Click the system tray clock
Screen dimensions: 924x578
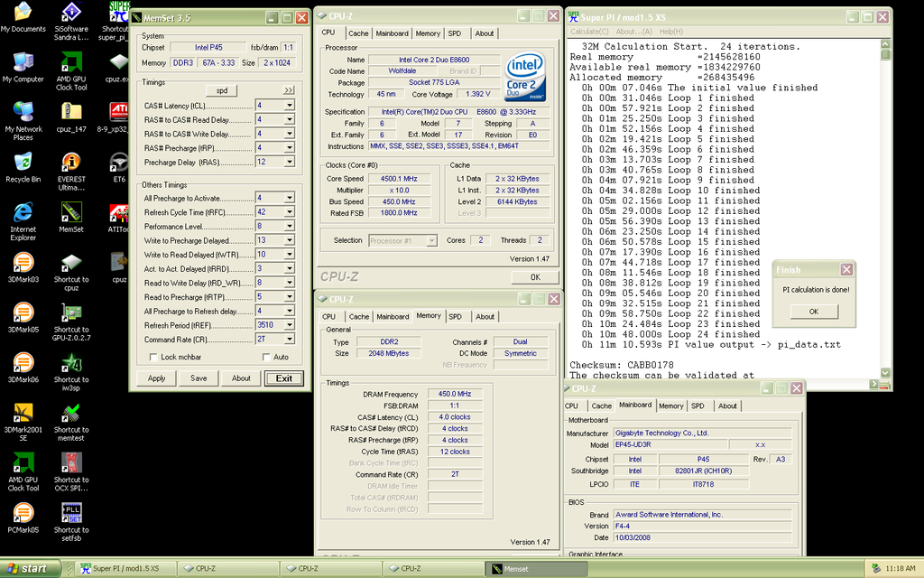tap(901, 569)
